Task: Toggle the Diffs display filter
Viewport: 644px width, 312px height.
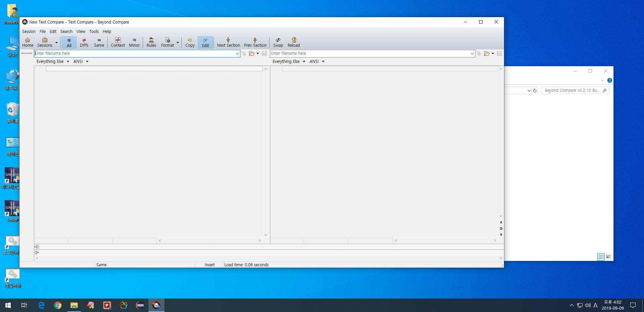Action: (84, 42)
